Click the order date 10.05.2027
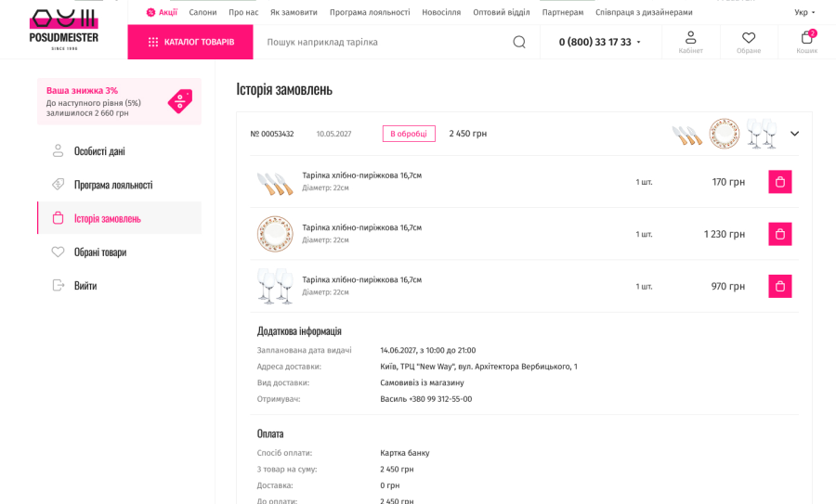Screen dimensions: 836x504 pos(333,134)
